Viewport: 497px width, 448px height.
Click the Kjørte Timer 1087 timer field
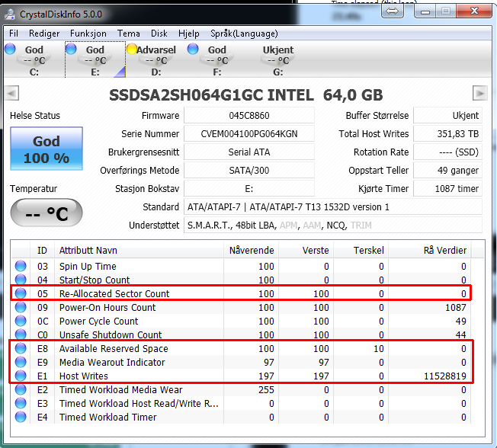pos(448,189)
